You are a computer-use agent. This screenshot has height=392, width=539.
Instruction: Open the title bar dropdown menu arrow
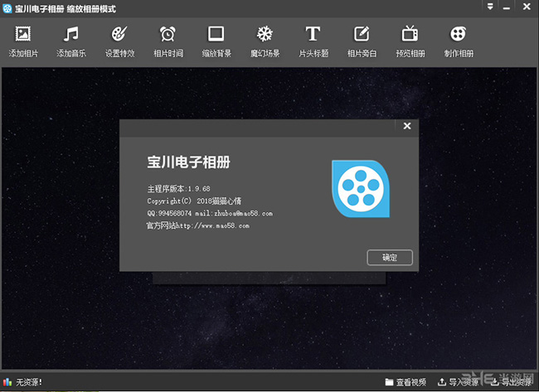tap(491, 8)
